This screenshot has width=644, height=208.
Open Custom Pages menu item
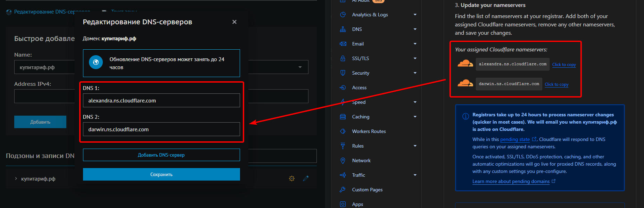tap(367, 190)
